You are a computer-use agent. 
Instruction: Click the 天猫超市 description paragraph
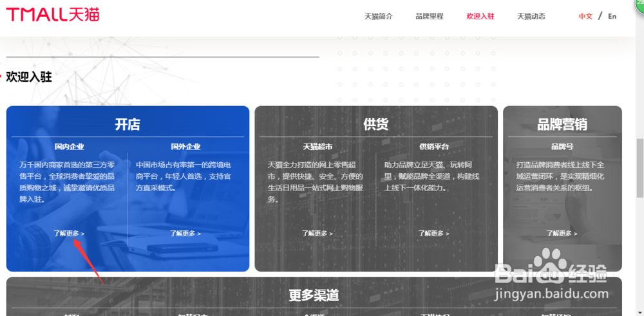316,182
